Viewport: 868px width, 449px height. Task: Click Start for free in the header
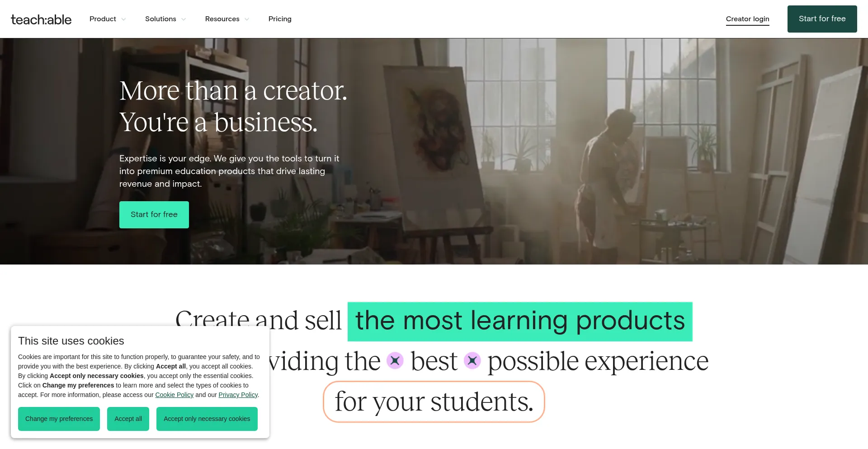click(822, 19)
